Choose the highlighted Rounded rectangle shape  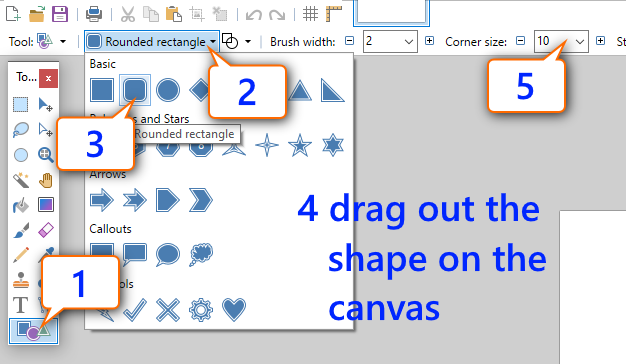pos(135,90)
